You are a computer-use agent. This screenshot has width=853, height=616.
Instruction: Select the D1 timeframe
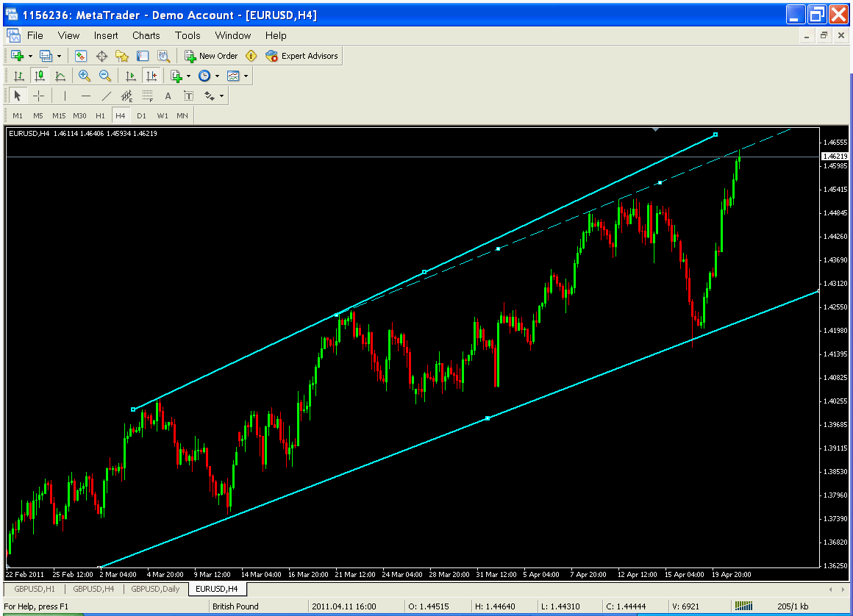tap(141, 115)
